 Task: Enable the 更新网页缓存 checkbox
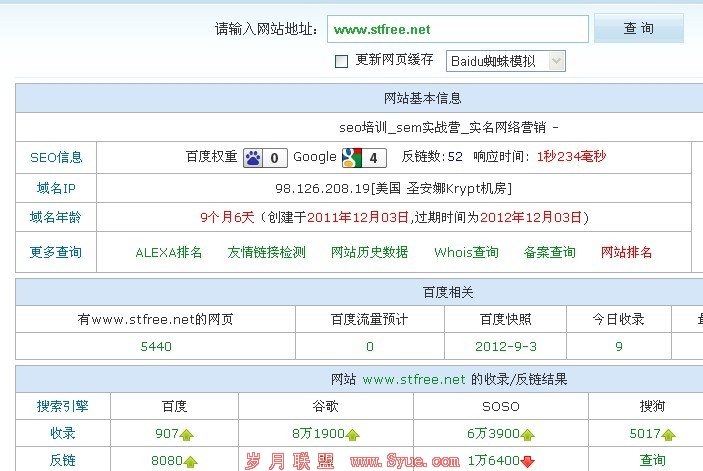(341, 61)
